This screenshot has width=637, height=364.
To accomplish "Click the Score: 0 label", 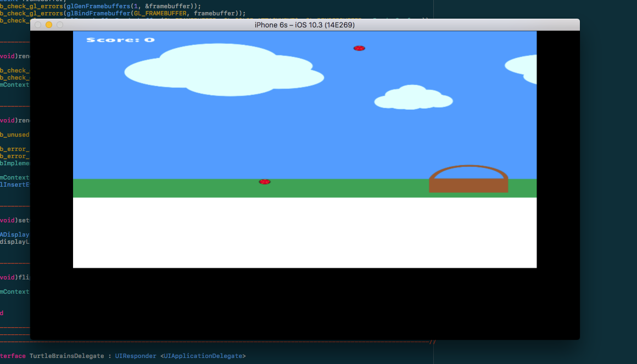I will 120,40.
